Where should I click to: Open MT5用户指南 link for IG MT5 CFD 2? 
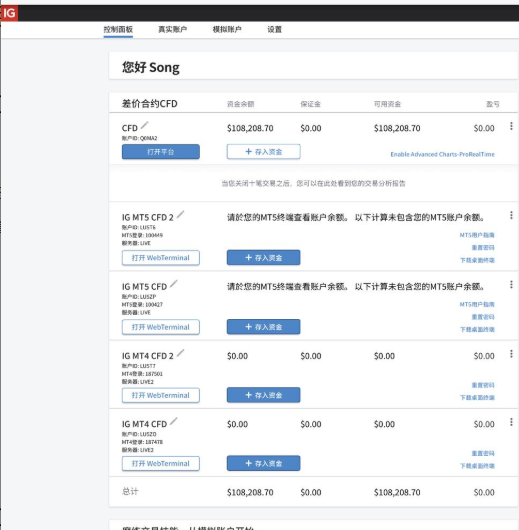point(477,235)
